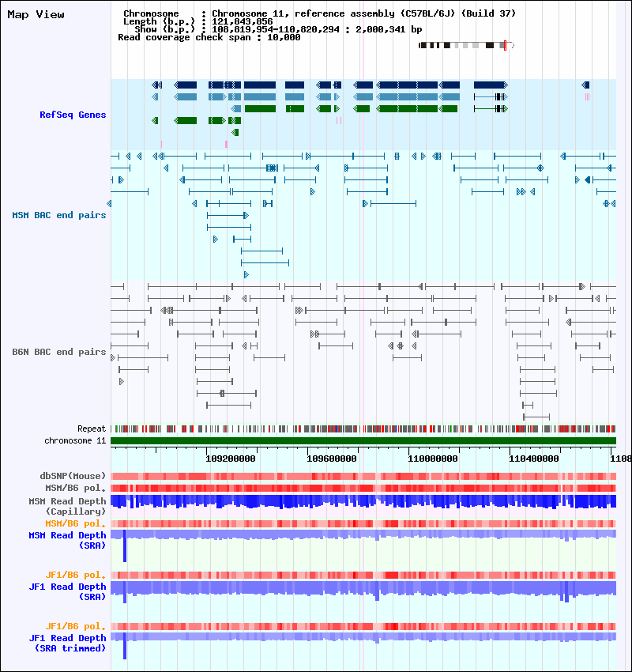Click the green chromosome 11 bar
The height and width of the screenshot is (672, 632).
pos(363,440)
